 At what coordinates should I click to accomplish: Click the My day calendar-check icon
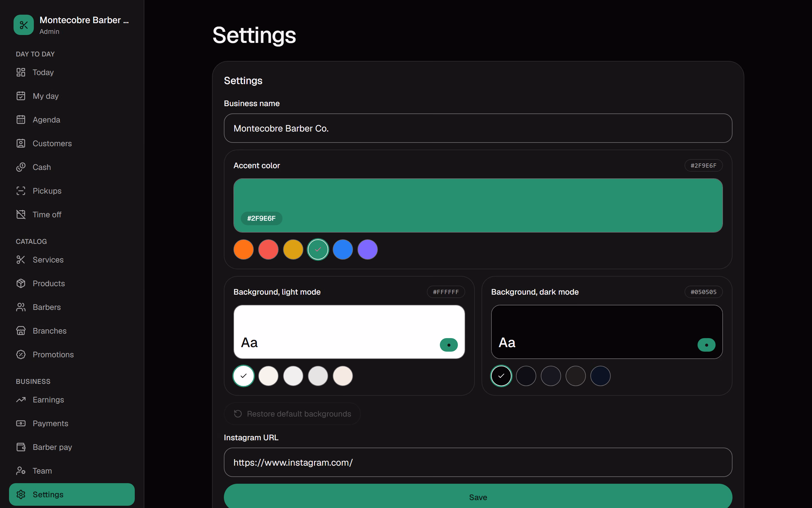(x=21, y=96)
